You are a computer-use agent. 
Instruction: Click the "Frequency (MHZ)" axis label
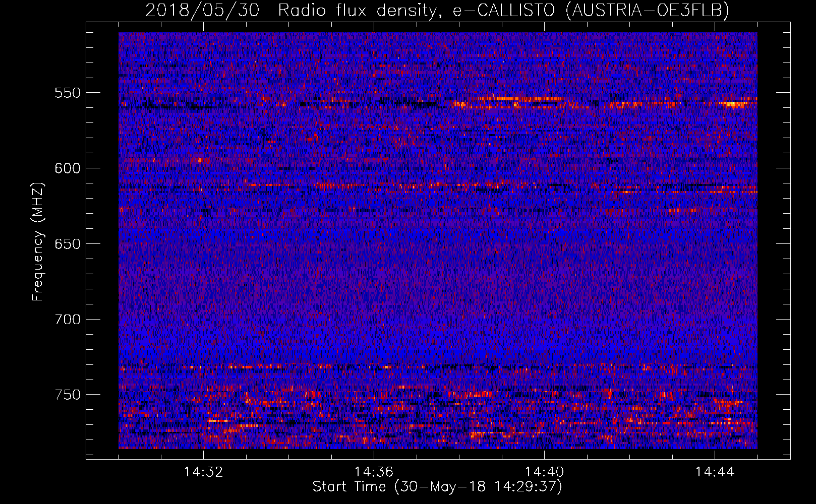(x=38, y=241)
